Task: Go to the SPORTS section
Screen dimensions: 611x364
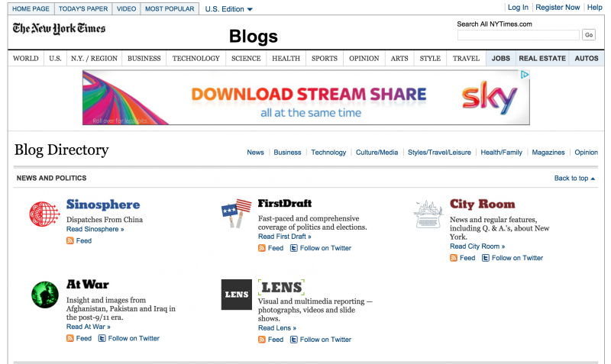Action: pos(325,59)
